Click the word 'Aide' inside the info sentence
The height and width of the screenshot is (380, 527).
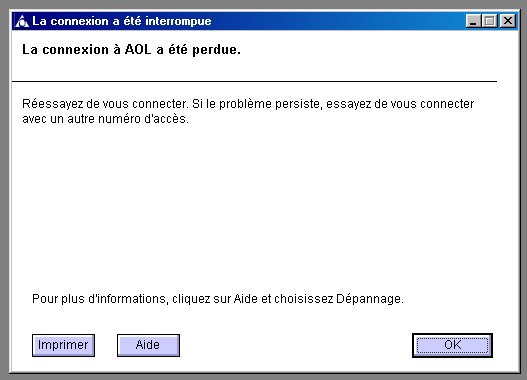coord(245,299)
